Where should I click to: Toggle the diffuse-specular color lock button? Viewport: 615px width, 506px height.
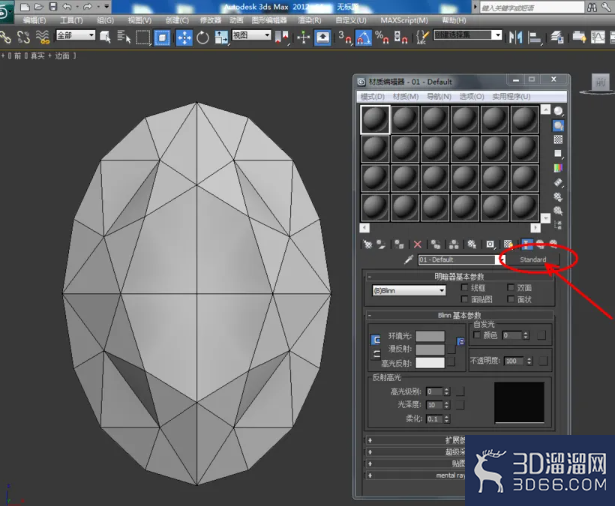point(376,354)
